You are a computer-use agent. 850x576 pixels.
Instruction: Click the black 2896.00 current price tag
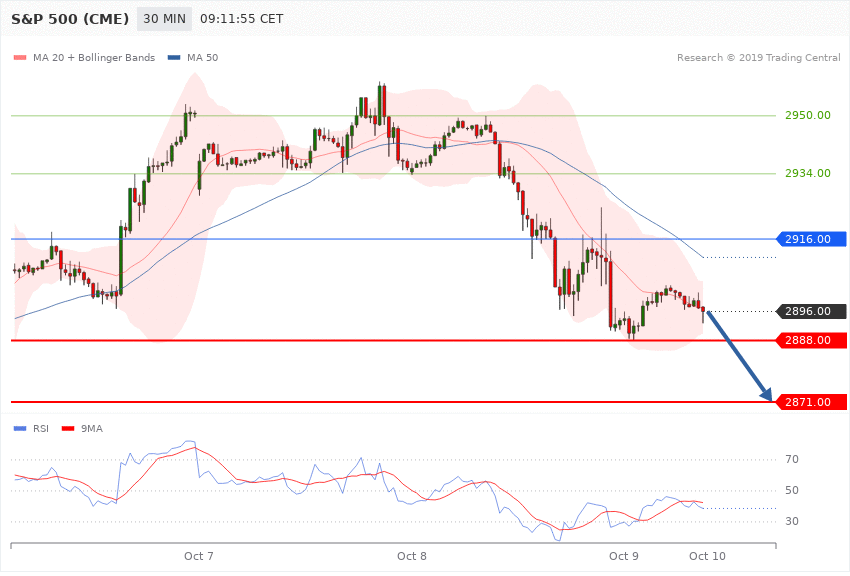point(811,311)
